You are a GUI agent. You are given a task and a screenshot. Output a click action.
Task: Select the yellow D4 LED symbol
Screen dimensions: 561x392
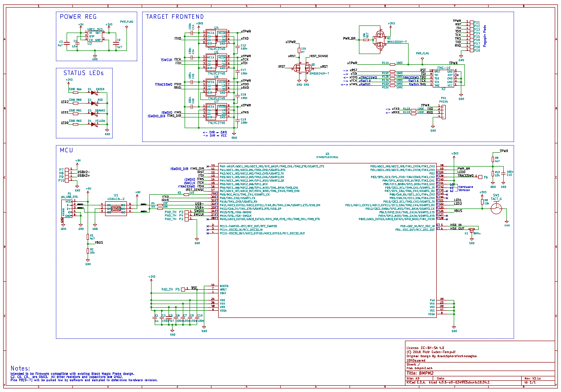[x=93, y=124]
